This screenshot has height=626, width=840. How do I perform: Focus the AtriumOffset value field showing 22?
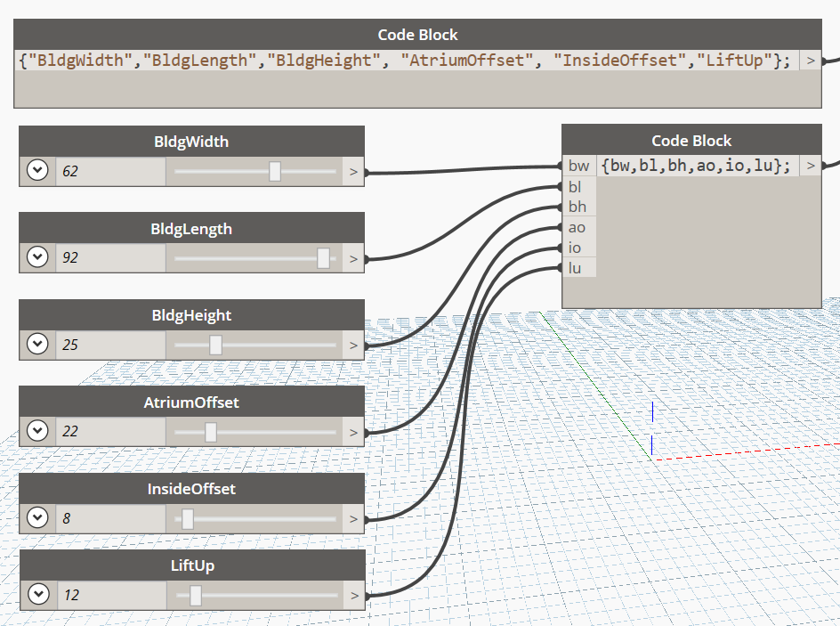click(x=111, y=431)
